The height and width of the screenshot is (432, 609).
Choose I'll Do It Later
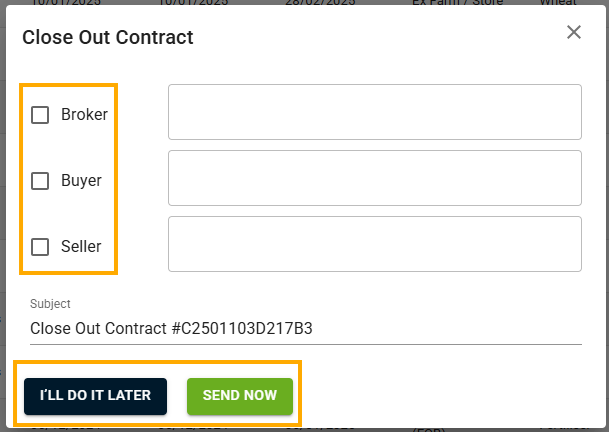(96, 396)
